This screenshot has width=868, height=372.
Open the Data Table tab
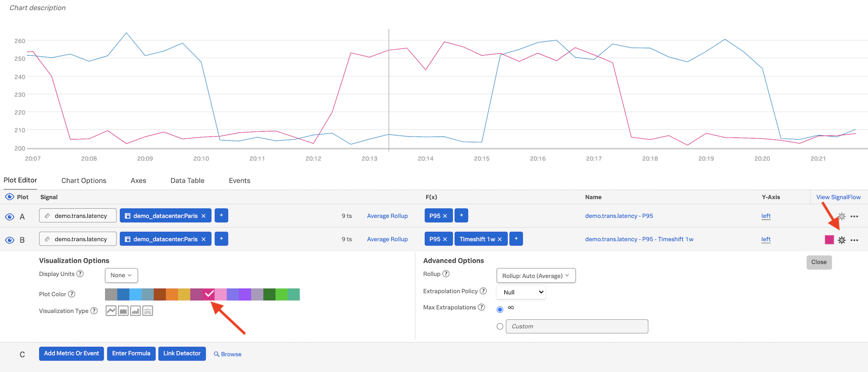point(187,181)
